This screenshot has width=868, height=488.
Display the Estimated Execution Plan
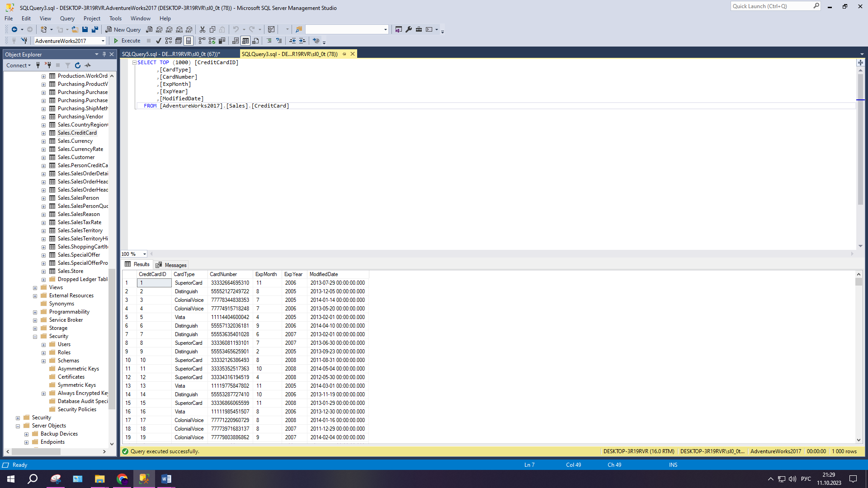[169, 41]
